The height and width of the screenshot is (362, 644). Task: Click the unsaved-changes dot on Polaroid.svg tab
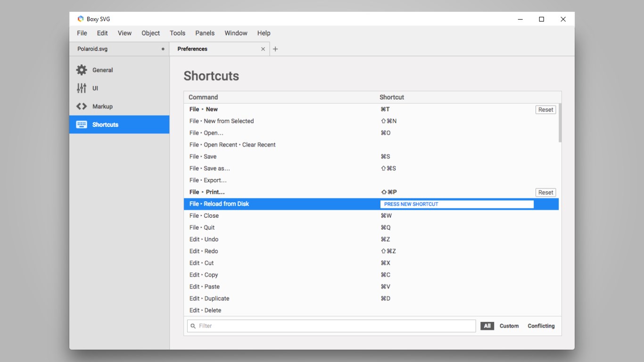[163, 49]
